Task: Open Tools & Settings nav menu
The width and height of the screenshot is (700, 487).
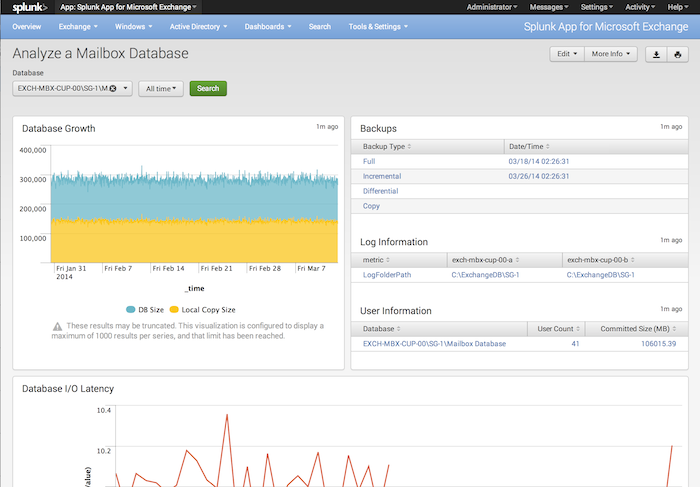Action: tap(378, 27)
